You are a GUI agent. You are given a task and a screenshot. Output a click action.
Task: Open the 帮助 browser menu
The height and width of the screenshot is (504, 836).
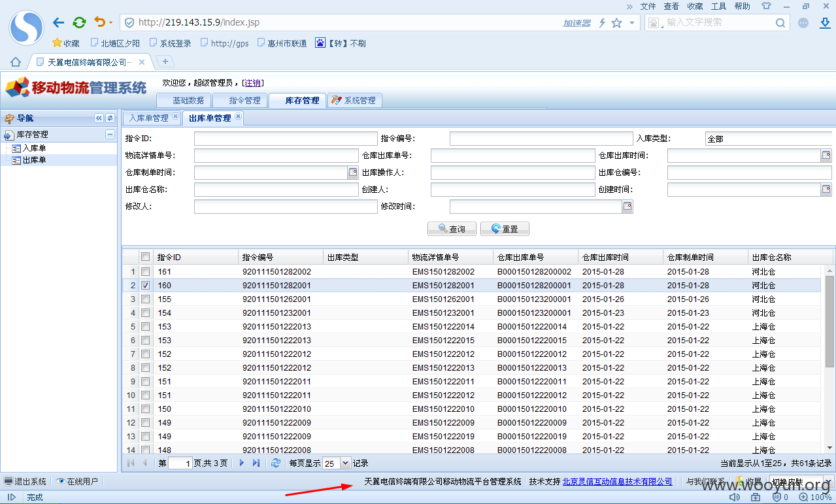[x=742, y=6]
